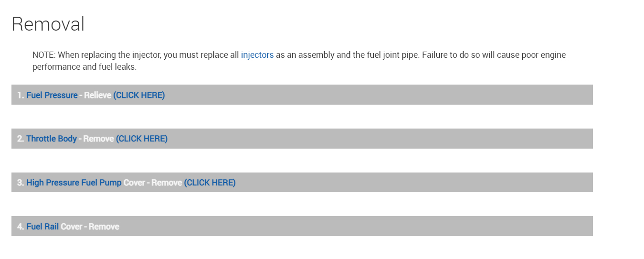Open the High Pressure Fuel Pump link
Screen dimensions: 644x259
pyautogui.click(x=74, y=183)
